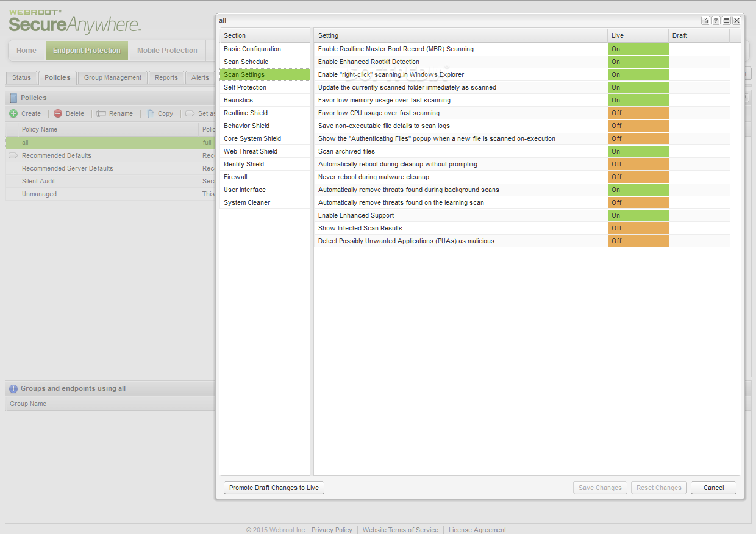Select Firewall section
The width and height of the screenshot is (756, 534).
[265, 177]
